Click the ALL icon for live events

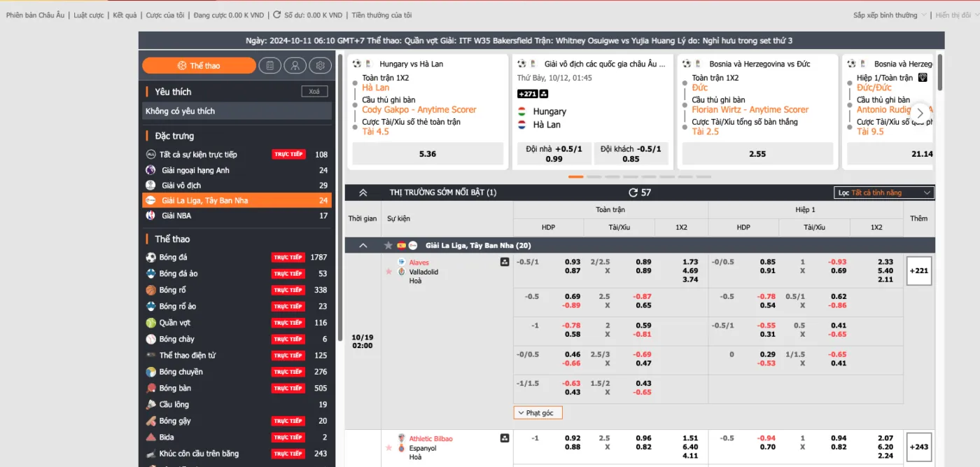click(x=150, y=154)
